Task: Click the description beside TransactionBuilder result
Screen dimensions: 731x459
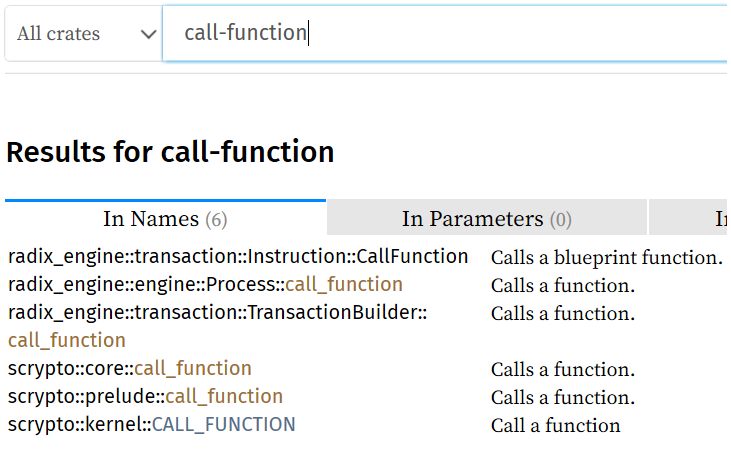Action: [562, 314]
